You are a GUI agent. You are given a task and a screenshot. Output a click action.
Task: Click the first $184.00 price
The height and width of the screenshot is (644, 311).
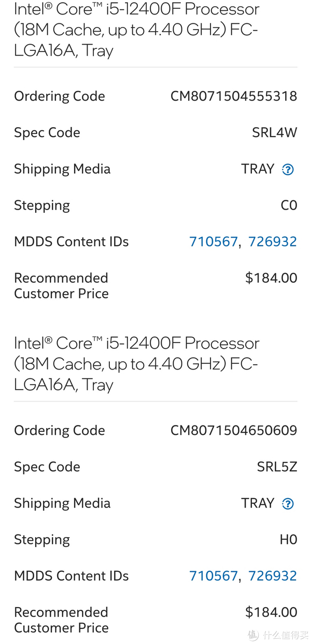pyautogui.click(x=271, y=278)
